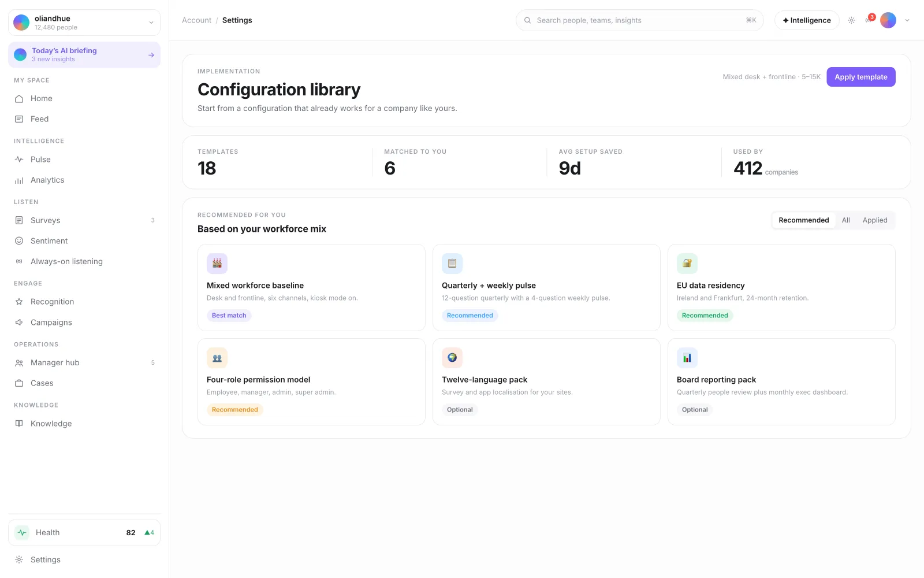The height and width of the screenshot is (578, 924).
Task: Click Recommended badge on Quarterly + weekly pulse
Action: pyautogui.click(x=470, y=316)
